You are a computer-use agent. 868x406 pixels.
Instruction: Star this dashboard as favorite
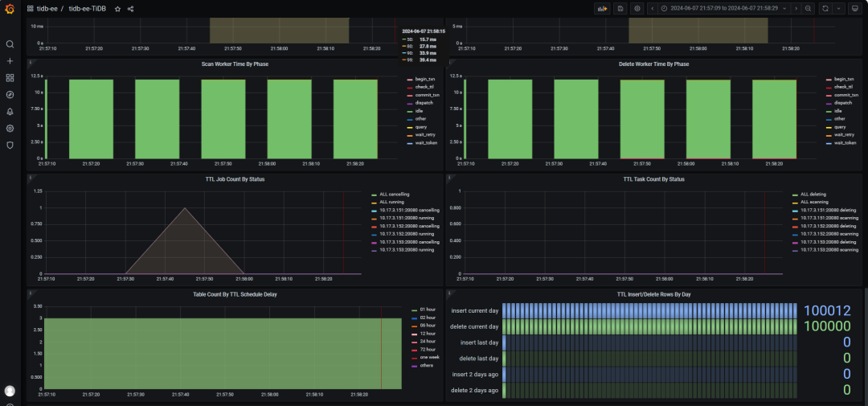[x=117, y=9]
